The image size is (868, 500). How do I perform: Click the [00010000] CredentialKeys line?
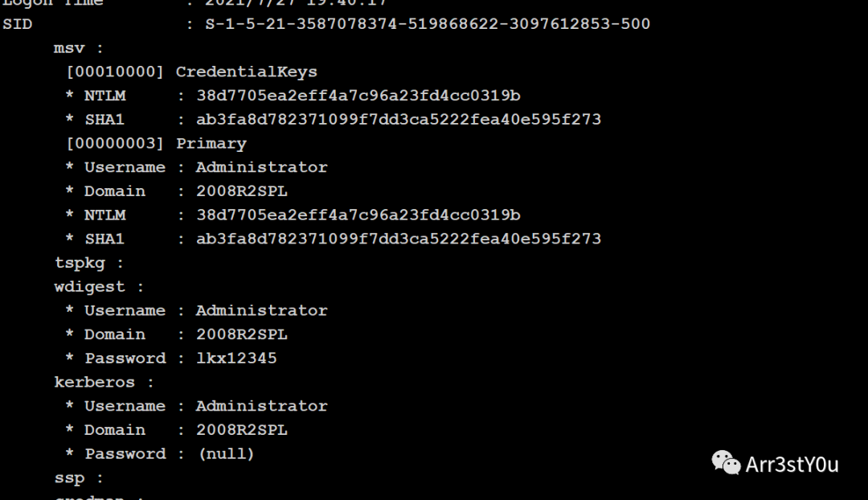191,72
